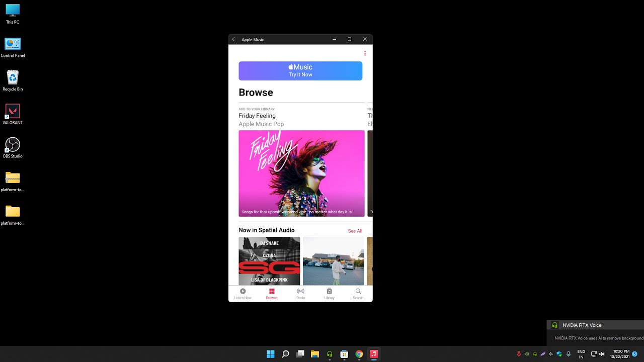This screenshot has width=644, height=362.
Task: Click the Apple Music Pop subtitle
Action: 261,124
